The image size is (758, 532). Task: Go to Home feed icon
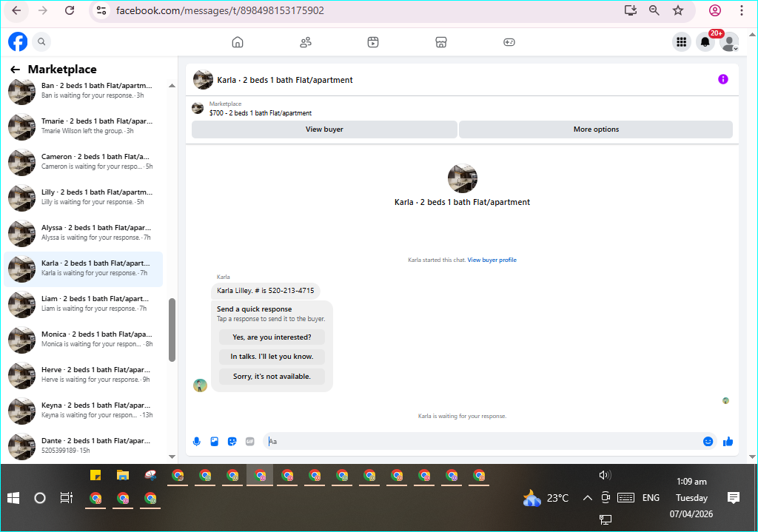pyautogui.click(x=238, y=42)
